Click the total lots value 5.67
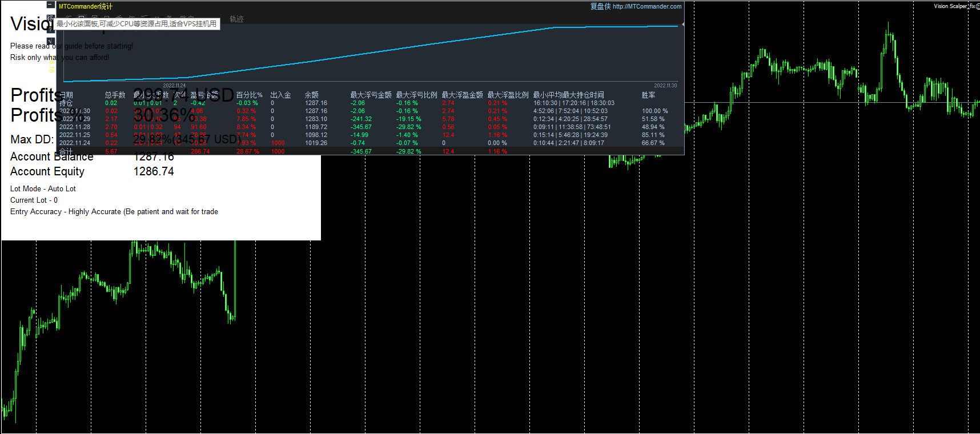This screenshot has width=980, height=434. 111,151
